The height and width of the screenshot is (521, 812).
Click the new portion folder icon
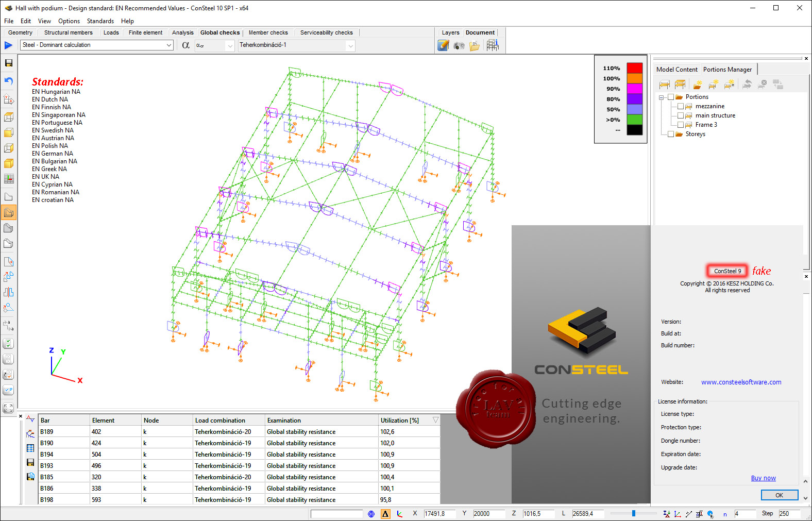(x=697, y=85)
